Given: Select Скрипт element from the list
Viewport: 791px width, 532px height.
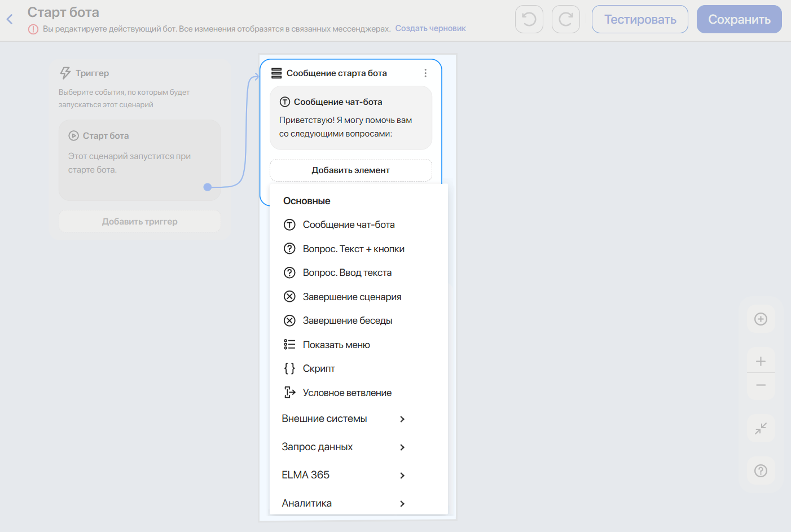Looking at the screenshot, I should click(319, 368).
